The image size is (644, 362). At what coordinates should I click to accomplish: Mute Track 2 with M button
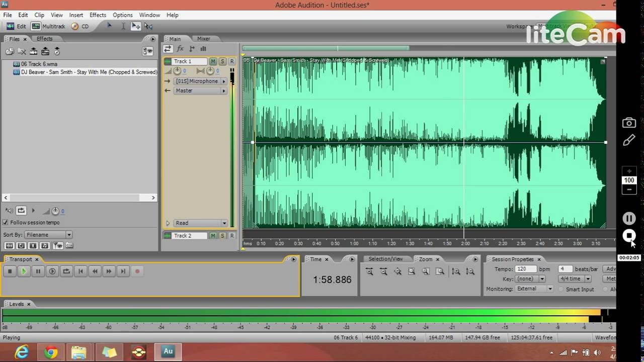pos(213,236)
